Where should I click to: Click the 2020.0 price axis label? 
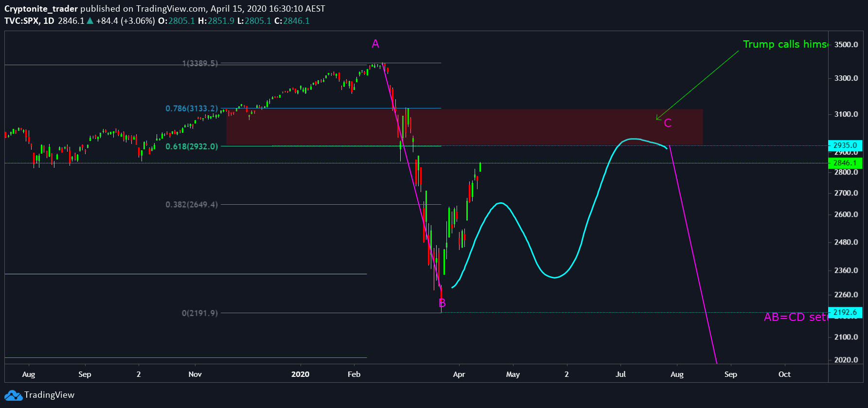click(x=846, y=360)
